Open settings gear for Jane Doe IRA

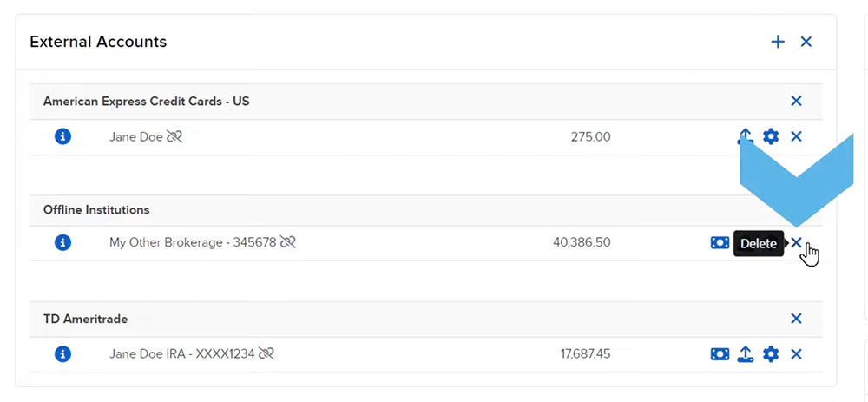tap(770, 354)
